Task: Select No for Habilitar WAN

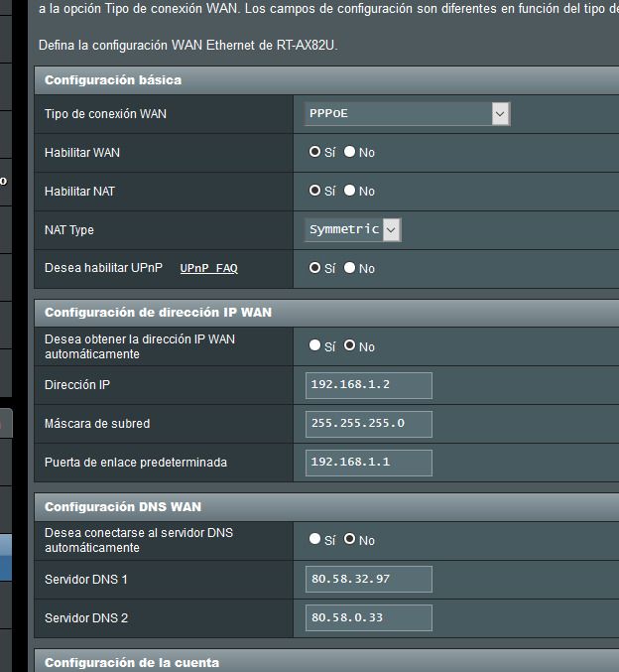Action: pyautogui.click(x=350, y=153)
